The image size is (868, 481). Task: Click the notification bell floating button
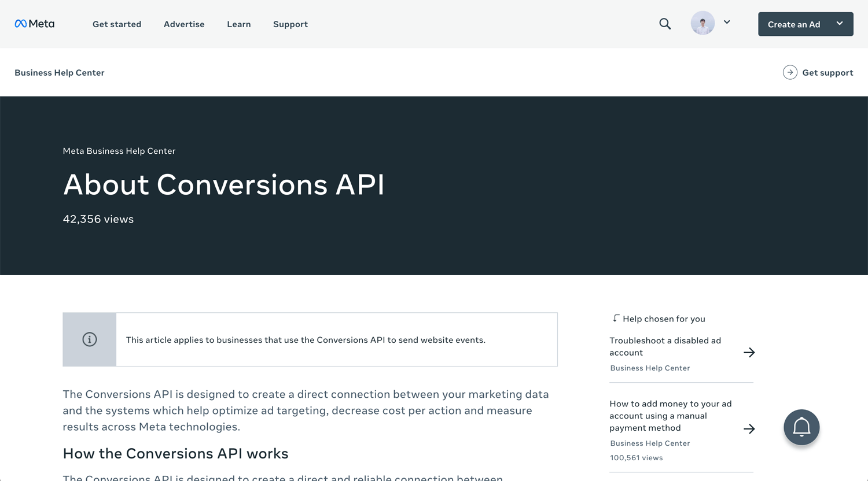(801, 427)
